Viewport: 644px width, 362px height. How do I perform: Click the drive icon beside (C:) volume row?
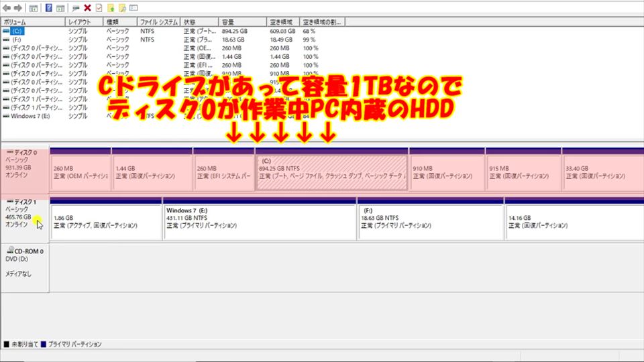(6, 32)
